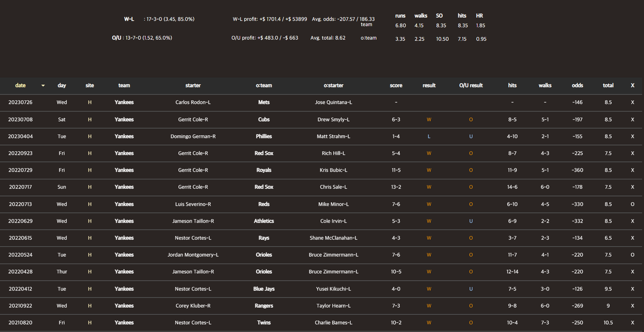Click the HR stats header
This screenshot has width=644, height=332.
tap(480, 16)
